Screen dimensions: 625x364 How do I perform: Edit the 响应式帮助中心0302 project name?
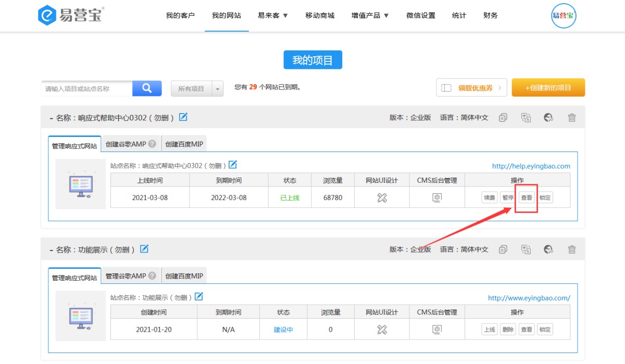(183, 117)
